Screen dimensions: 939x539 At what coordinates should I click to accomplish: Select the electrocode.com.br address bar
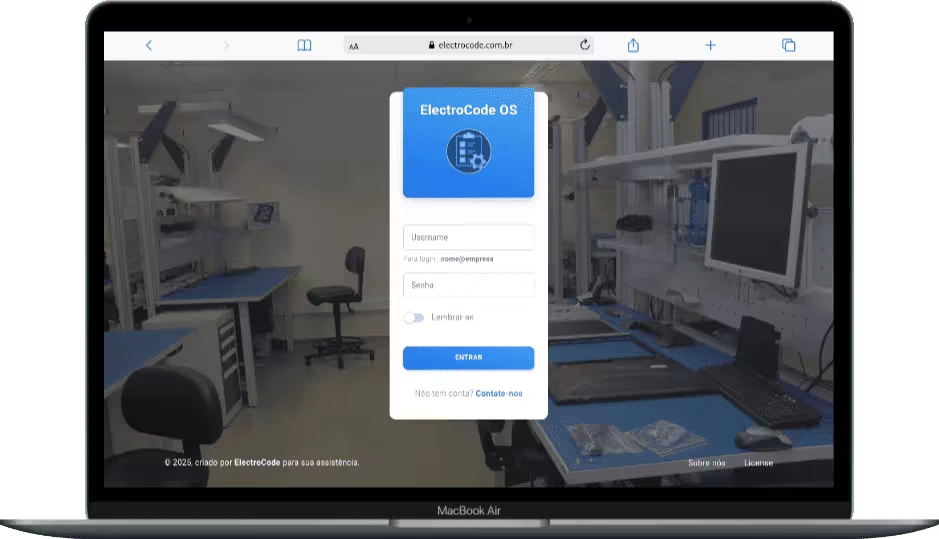coord(468,45)
